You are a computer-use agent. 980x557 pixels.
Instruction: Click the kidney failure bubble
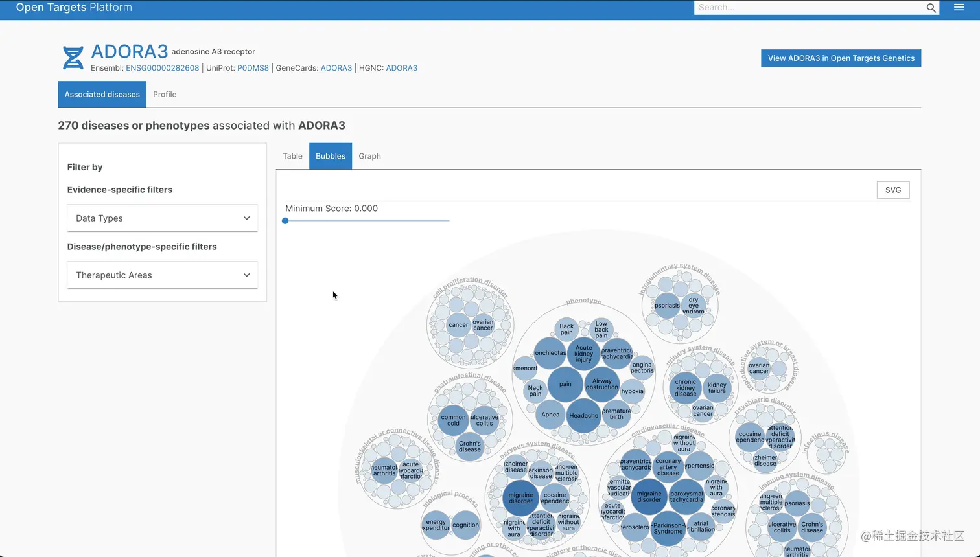click(x=717, y=388)
